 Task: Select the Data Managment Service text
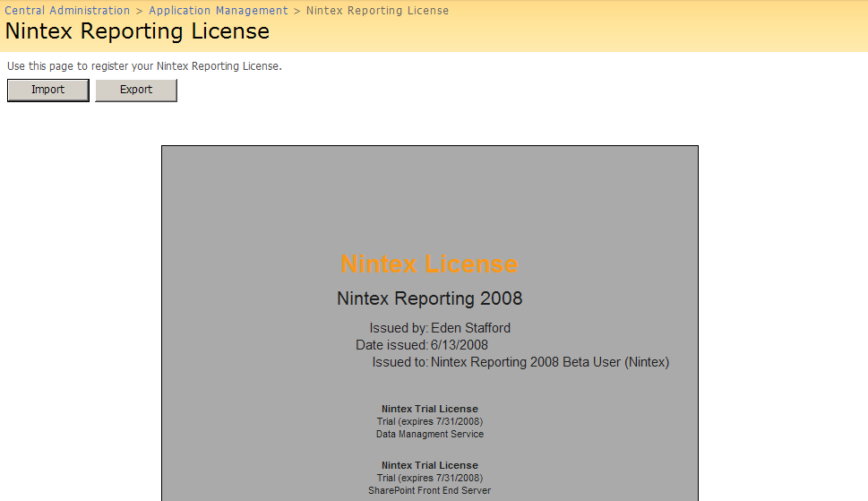(x=429, y=434)
